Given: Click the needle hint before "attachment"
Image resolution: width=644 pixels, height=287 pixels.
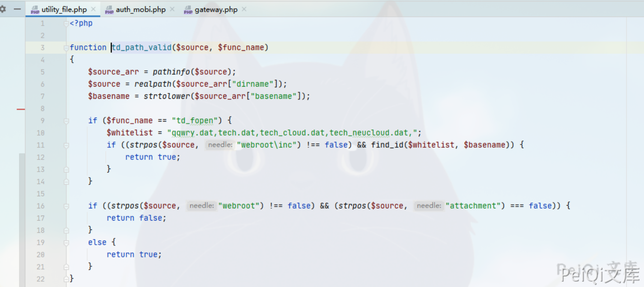Looking at the screenshot, I should click(x=429, y=206).
